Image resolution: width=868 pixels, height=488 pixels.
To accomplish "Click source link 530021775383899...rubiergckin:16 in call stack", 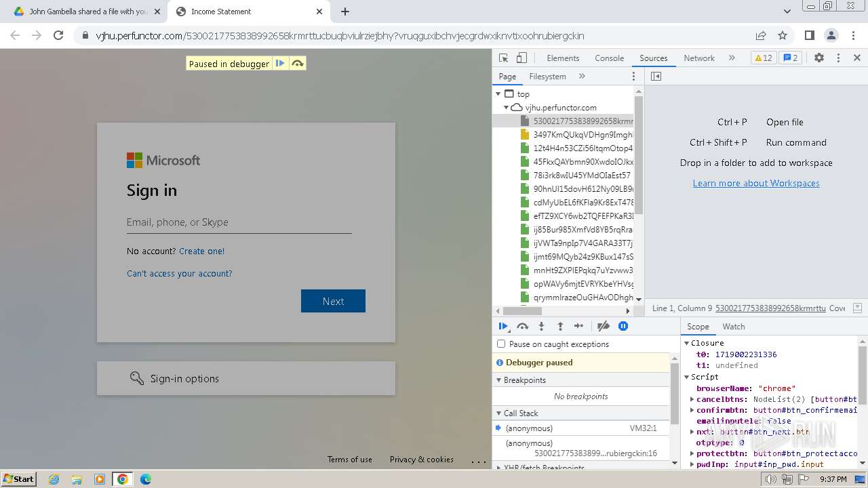I will [x=595, y=453].
